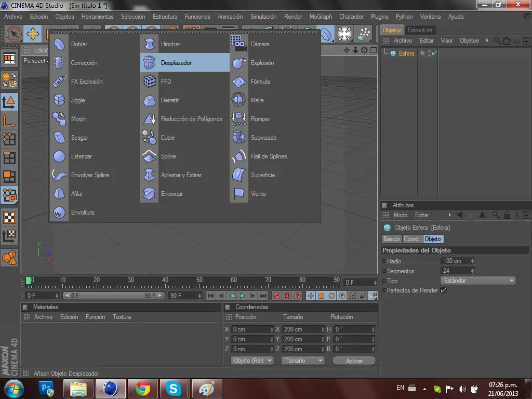Click the preview range slider bar
Screen dimensions: 532x399
(113, 296)
